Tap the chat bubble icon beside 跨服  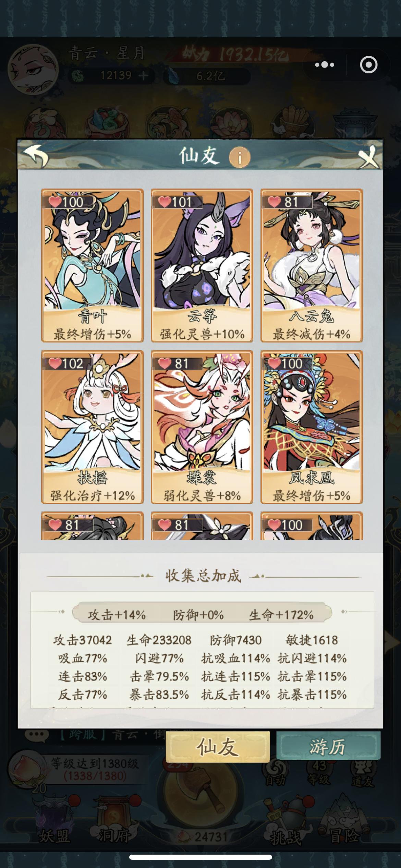37,735
